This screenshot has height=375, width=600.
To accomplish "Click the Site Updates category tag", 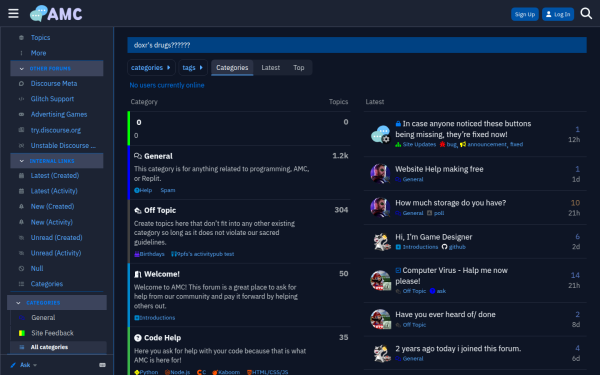I will click(x=416, y=144).
